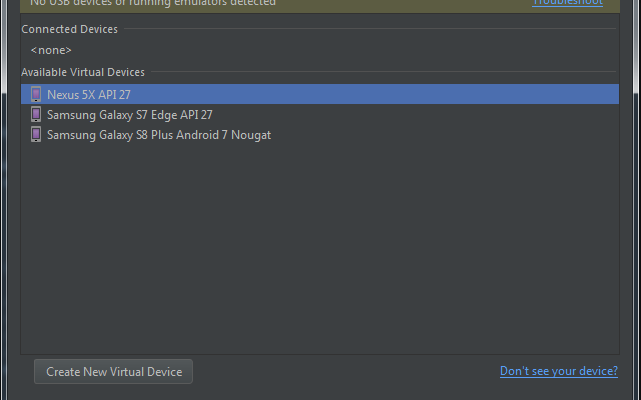Click the Available Virtual Devices section header
The height and width of the screenshot is (400, 641).
(83, 72)
